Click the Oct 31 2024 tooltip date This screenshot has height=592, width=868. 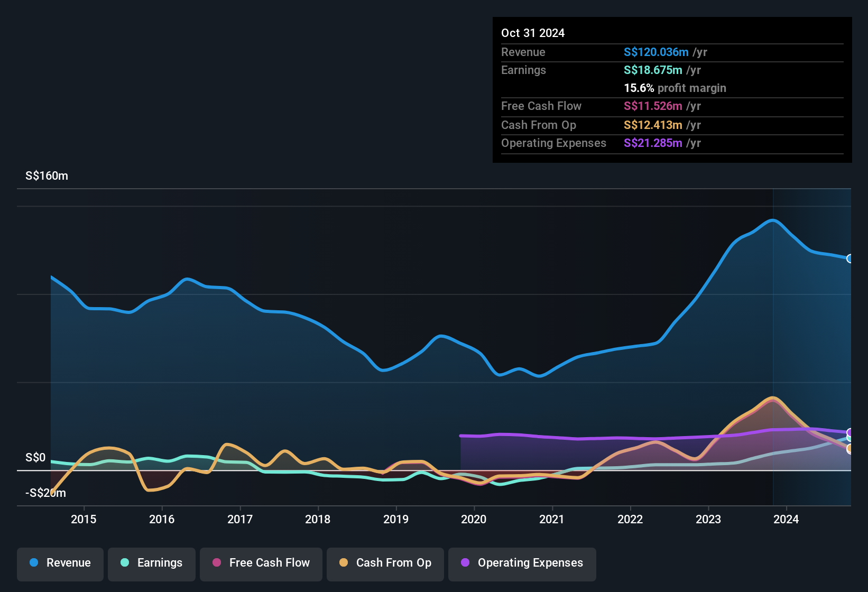[x=533, y=33]
